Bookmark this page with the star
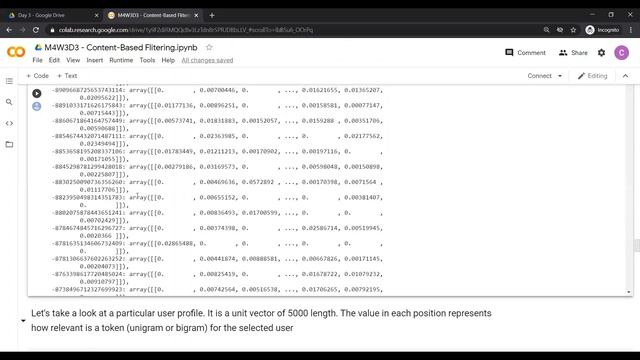 pos(573,30)
